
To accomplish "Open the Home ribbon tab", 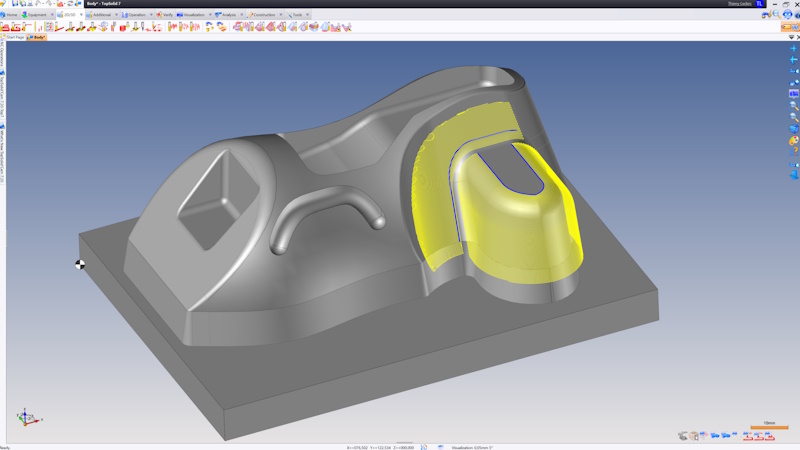I will click(9, 15).
